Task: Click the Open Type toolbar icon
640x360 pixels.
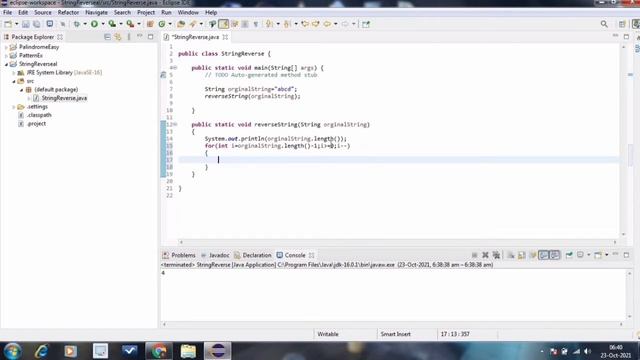Action: [181, 24]
